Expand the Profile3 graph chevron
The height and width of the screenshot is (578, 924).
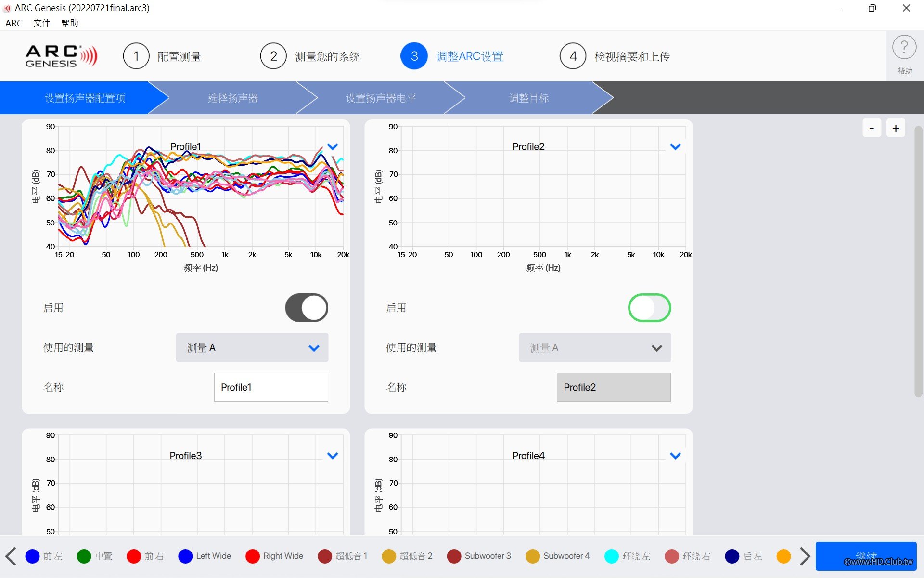333,456
